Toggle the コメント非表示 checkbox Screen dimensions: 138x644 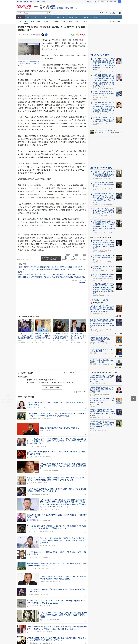(x=75, y=392)
